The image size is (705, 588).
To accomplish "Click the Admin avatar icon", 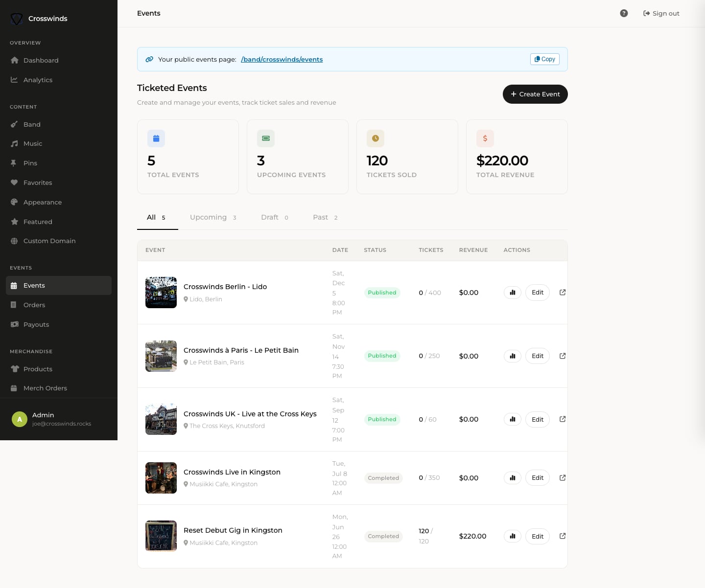I will [20, 419].
